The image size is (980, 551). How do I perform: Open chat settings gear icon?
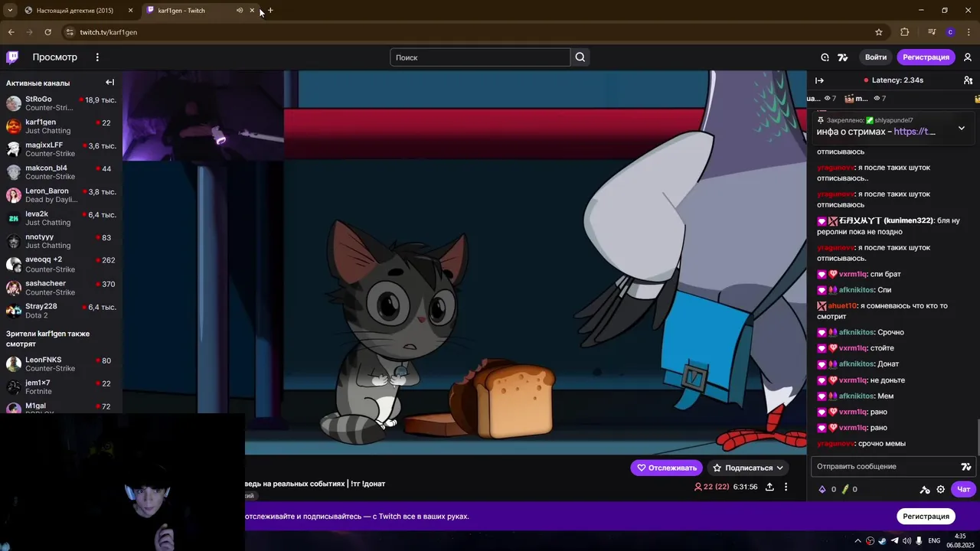pyautogui.click(x=941, y=489)
